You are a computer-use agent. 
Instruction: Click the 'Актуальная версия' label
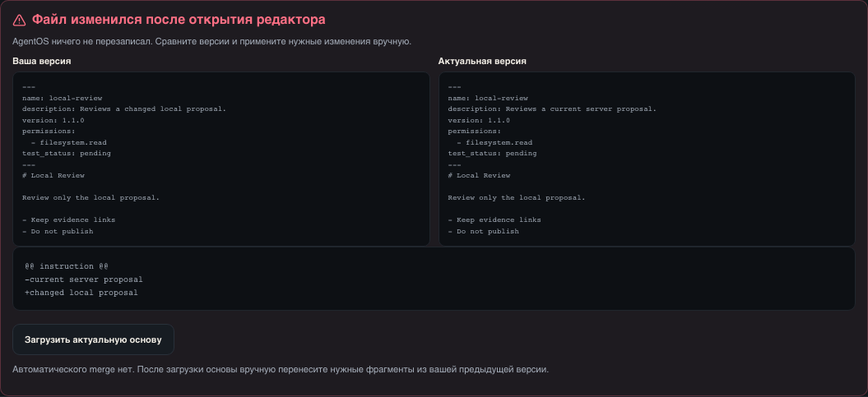click(x=482, y=62)
